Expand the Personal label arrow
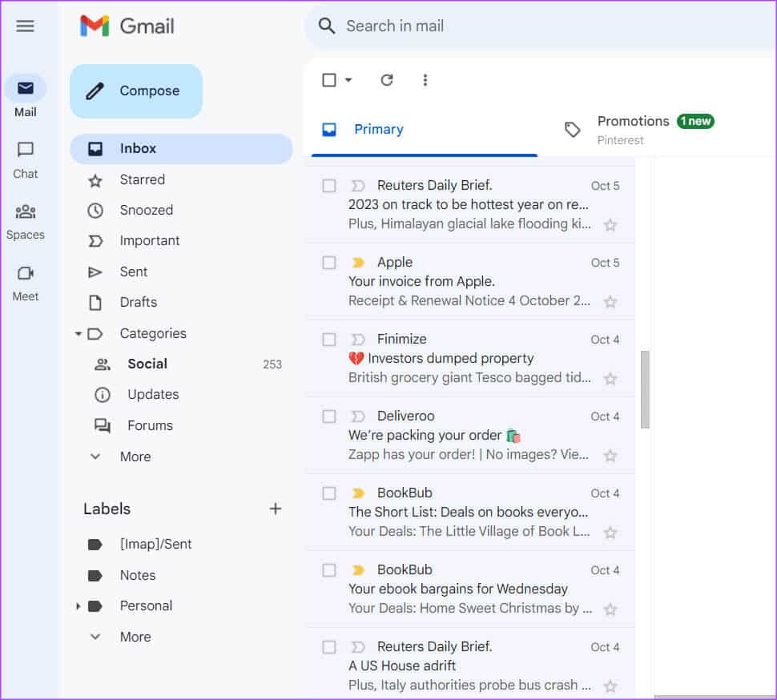The image size is (777, 700). coord(78,605)
